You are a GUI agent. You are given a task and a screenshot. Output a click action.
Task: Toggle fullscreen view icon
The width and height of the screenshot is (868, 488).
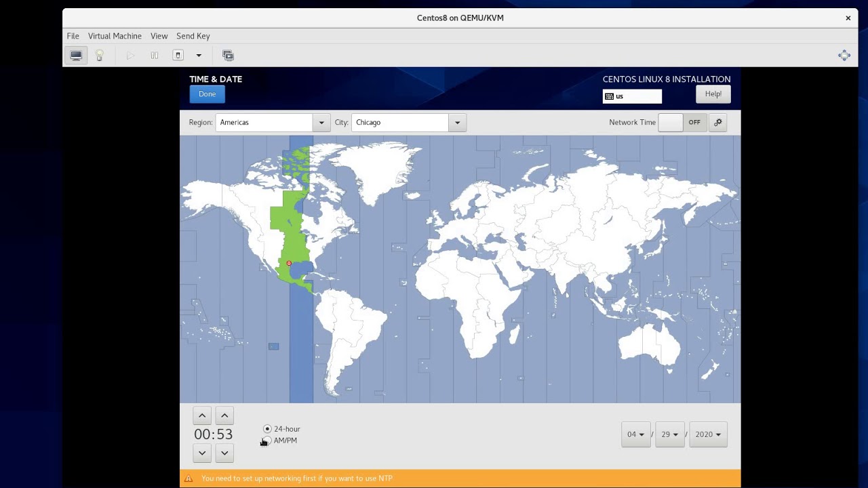pyautogui.click(x=844, y=56)
